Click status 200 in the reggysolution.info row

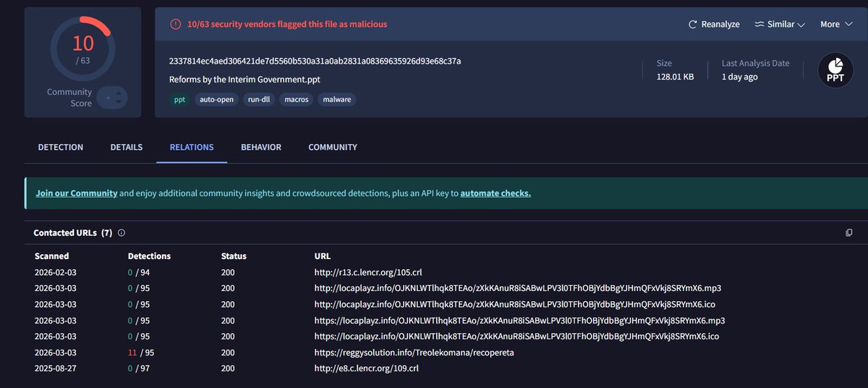(228, 353)
